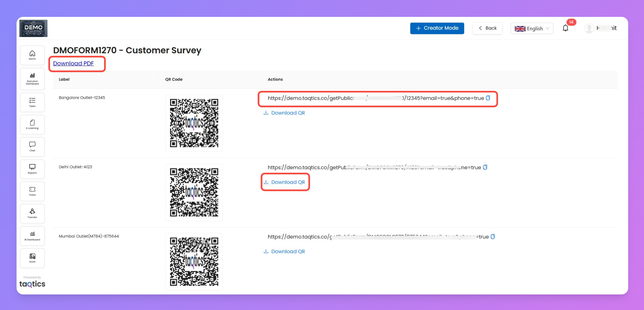The height and width of the screenshot is (310, 644).
Task: Select the Delhi Outlet-A123 label
Action: point(75,167)
